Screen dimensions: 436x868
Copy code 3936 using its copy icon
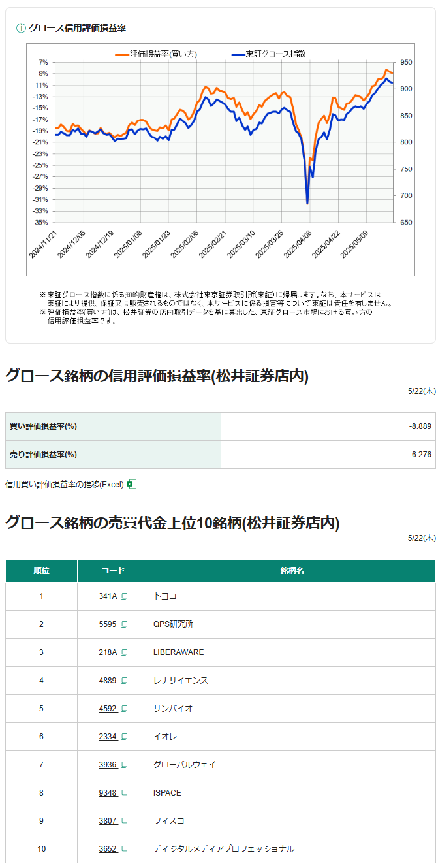coord(124,765)
